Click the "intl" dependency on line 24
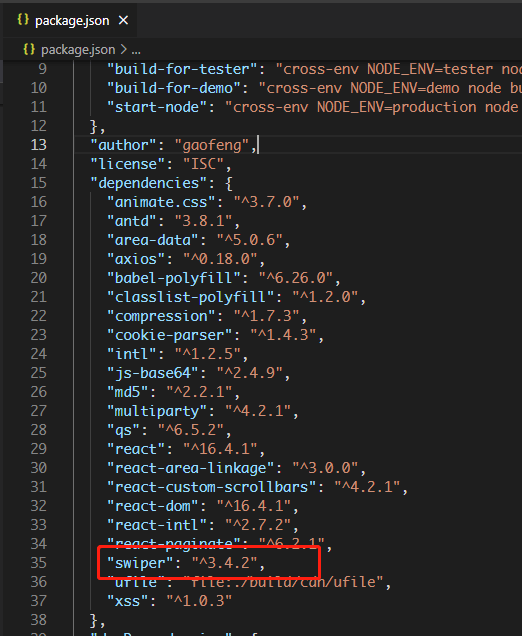This screenshot has height=636, width=522. (132, 354)
